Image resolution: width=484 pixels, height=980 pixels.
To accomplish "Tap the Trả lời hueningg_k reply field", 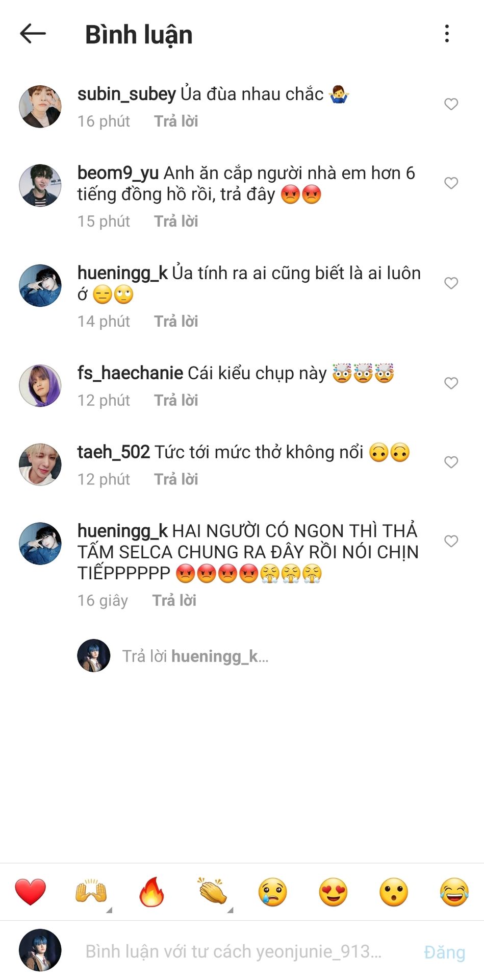I will point(195,656).
